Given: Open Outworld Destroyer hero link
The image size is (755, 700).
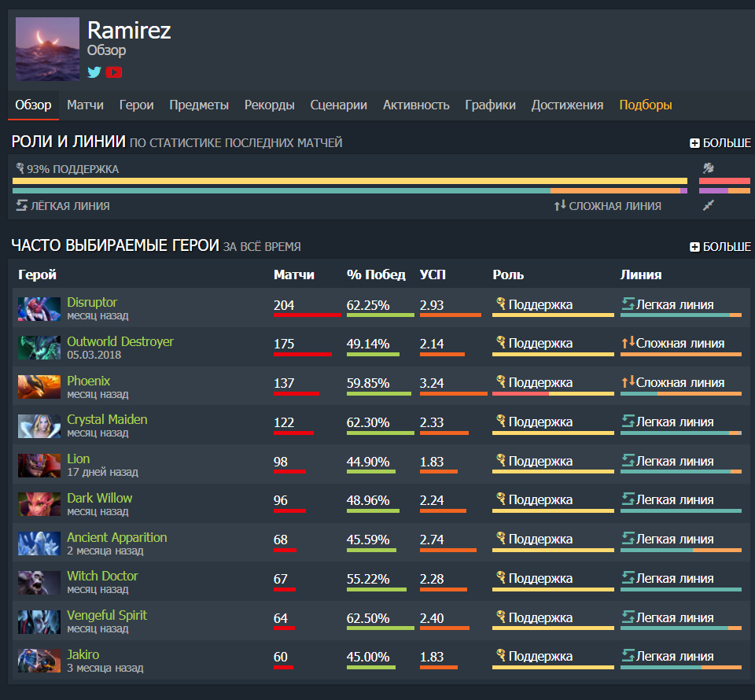Looking at the screenshot, I should (x=120, y=341).
